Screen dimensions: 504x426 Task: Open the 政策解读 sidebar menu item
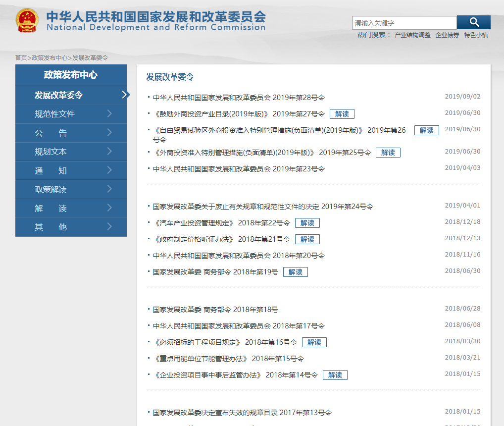[x=51, y=190]
